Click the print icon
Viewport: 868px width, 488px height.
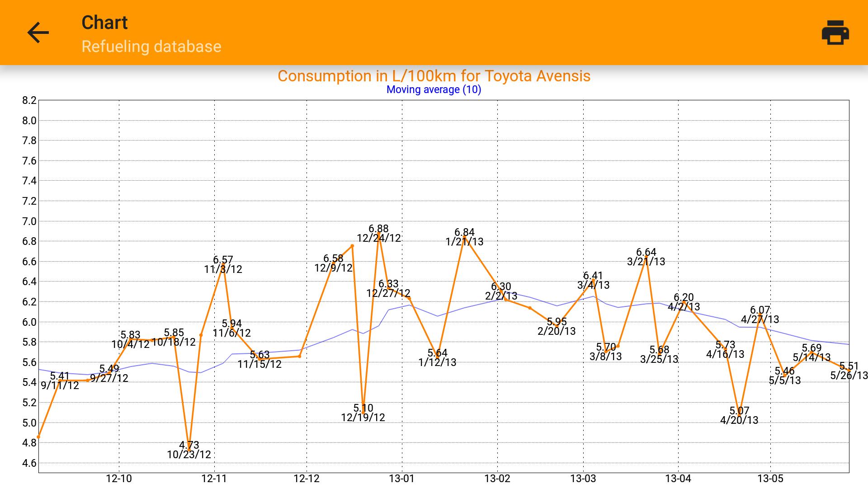[835, 33]
